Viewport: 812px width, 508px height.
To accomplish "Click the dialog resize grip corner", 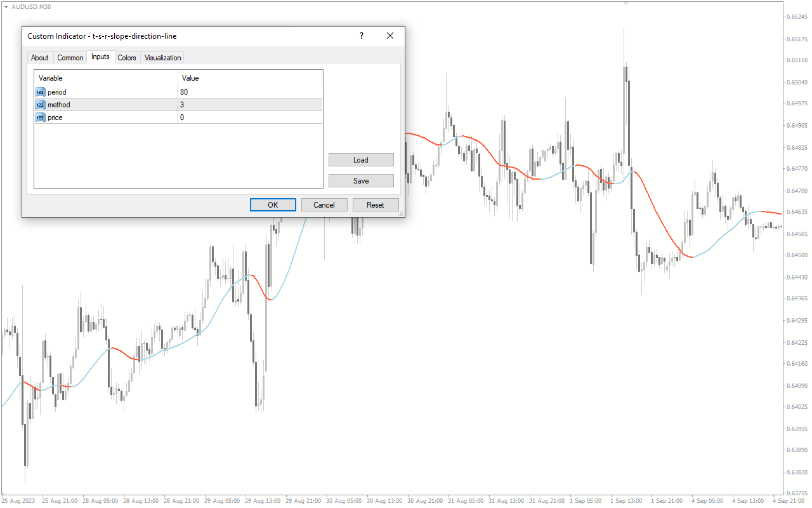I will coord(401,214).
